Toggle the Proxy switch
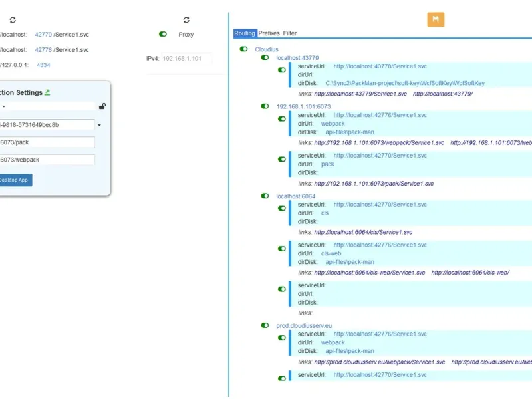 point(163,34)
